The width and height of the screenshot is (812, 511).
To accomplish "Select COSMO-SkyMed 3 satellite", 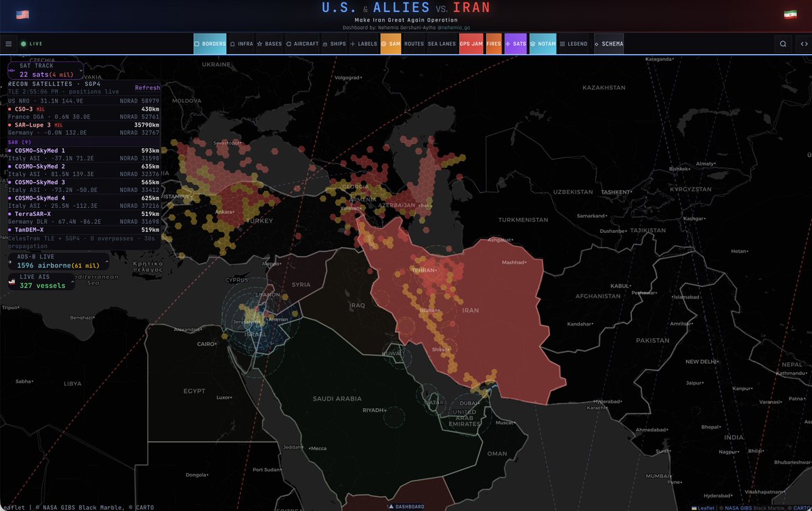I will click(x=83, y=186).
